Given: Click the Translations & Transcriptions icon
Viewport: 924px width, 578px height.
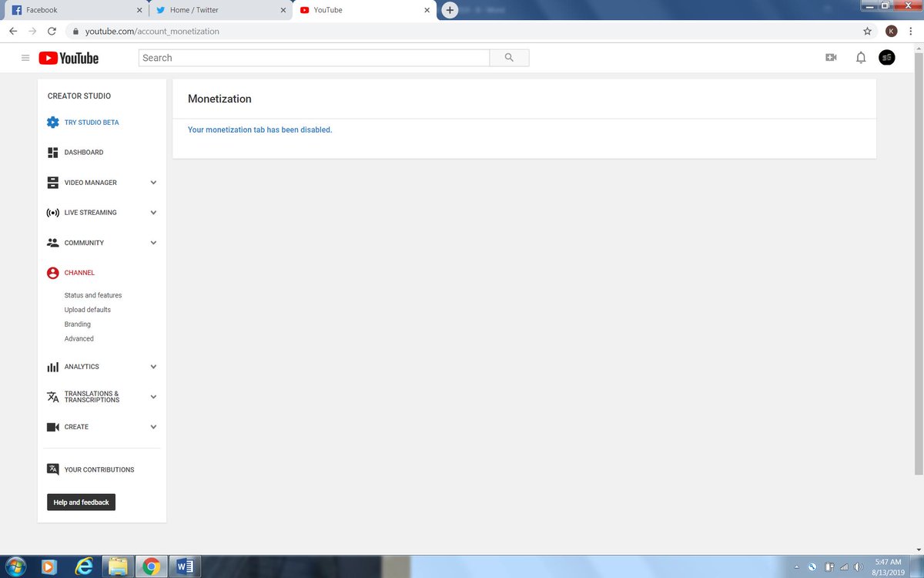Looking at the screenshot, I should (52, 397).
